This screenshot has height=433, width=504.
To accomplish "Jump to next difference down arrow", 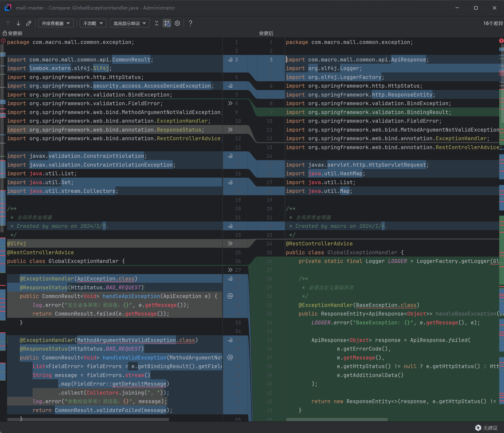I will pyautogui.click(x=18, y=23).
